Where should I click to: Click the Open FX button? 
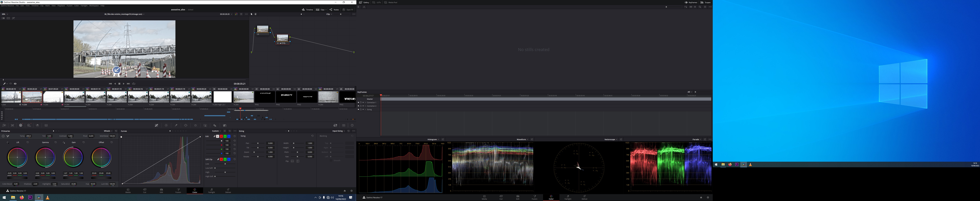pos(348,9)
